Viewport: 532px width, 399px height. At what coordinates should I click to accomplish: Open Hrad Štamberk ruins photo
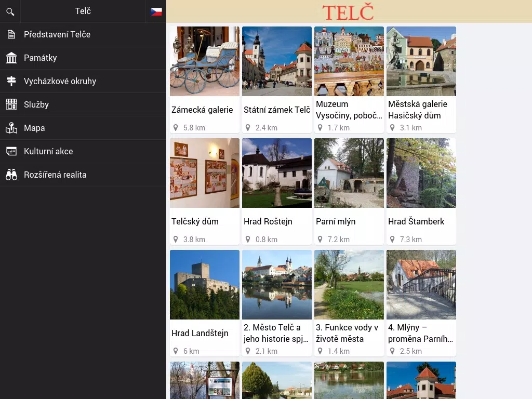[x=421, y=172]
